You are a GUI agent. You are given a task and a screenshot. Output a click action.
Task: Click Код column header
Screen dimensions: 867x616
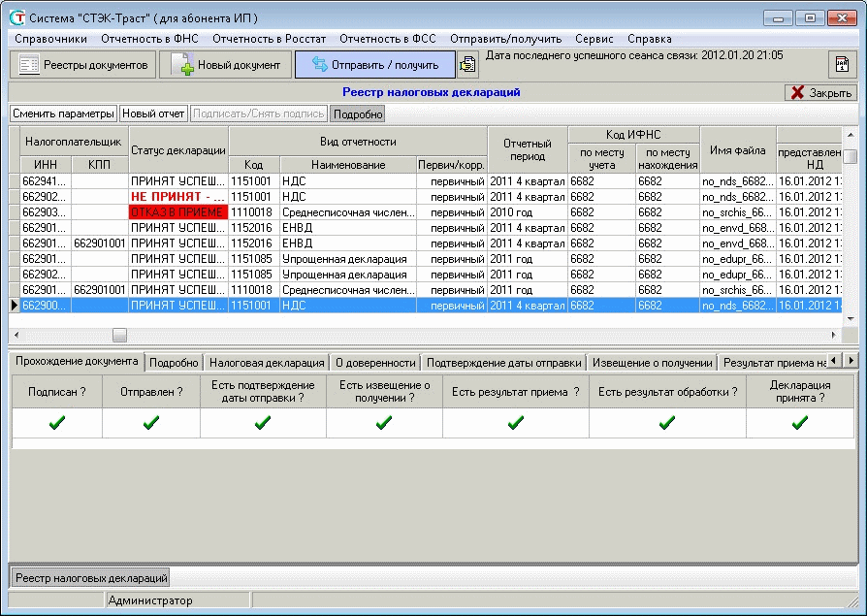pos(254,165)
